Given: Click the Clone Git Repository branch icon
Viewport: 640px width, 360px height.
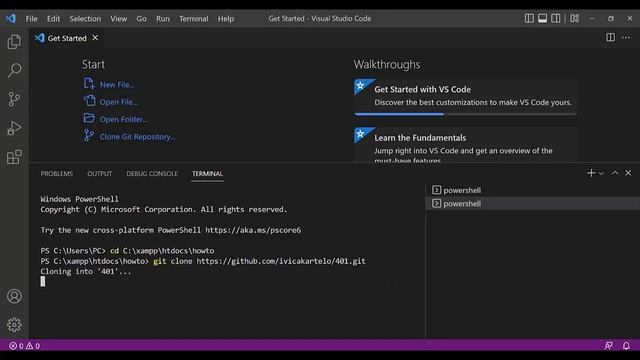Looking at the screenshot, I should (89, 135).
